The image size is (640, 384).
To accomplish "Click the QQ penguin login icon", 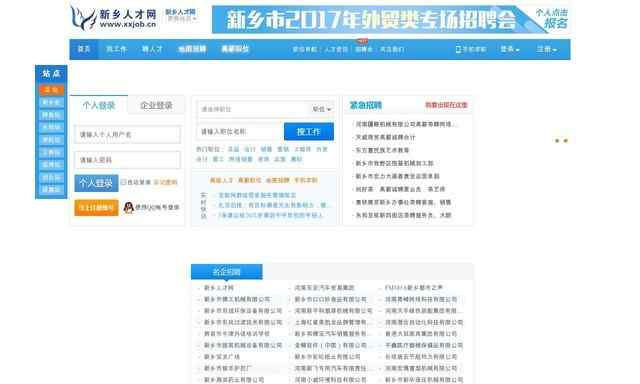I will 129,207.
